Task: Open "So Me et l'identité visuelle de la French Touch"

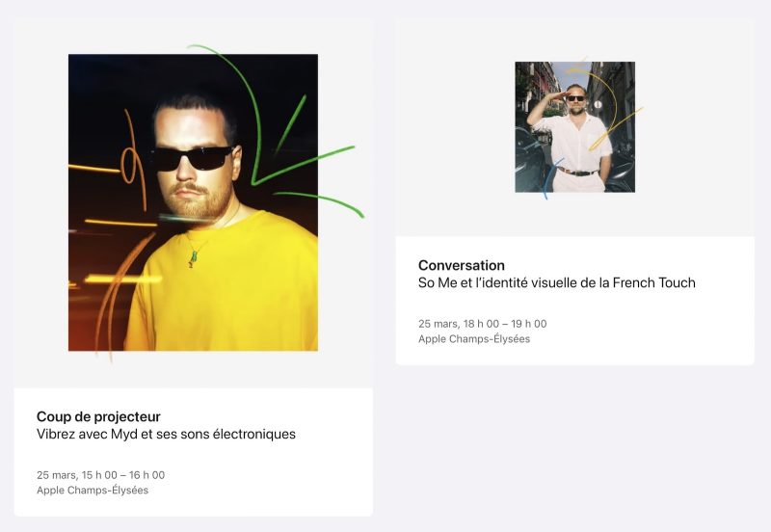Action: tap(557, 282)
